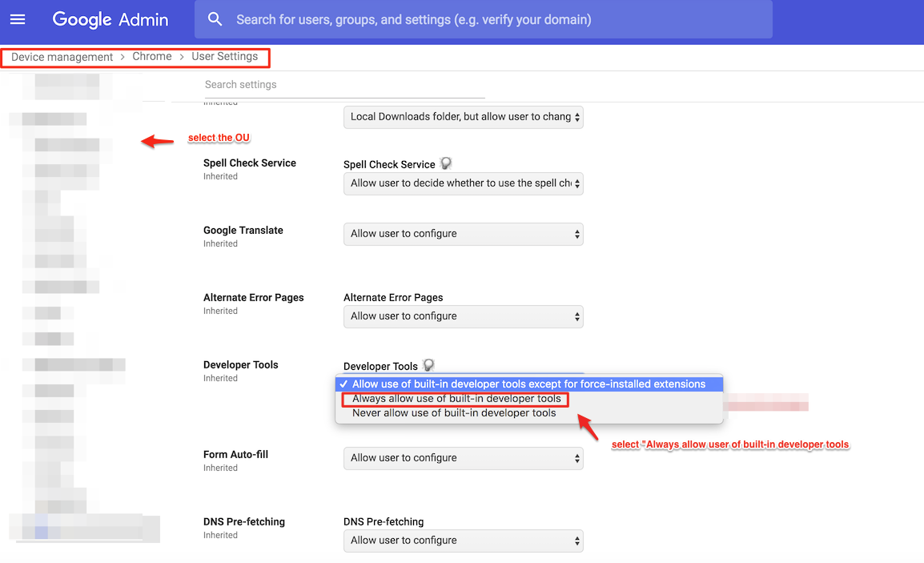Go to Device management breadcrumb
The width and height of the screenshot is (924, 563).
tap(62, 57)
